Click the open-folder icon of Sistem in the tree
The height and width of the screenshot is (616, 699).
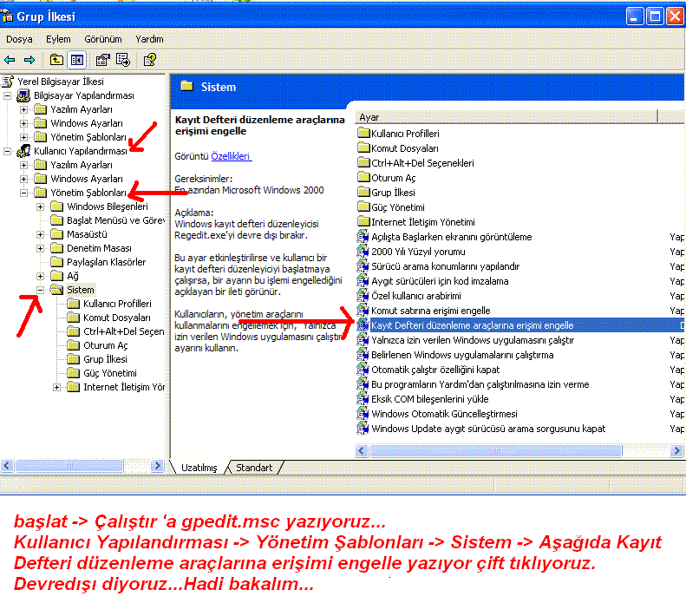[56, 290]
